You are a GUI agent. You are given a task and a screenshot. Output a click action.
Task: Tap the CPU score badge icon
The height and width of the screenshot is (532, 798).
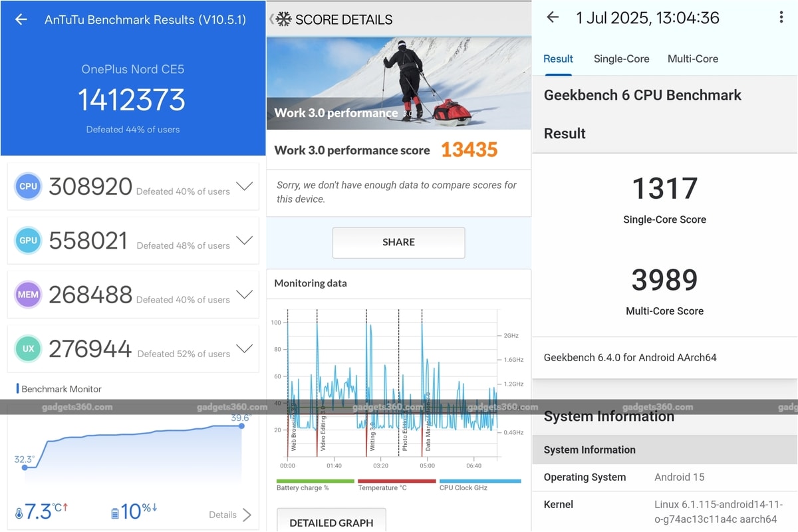28,186
